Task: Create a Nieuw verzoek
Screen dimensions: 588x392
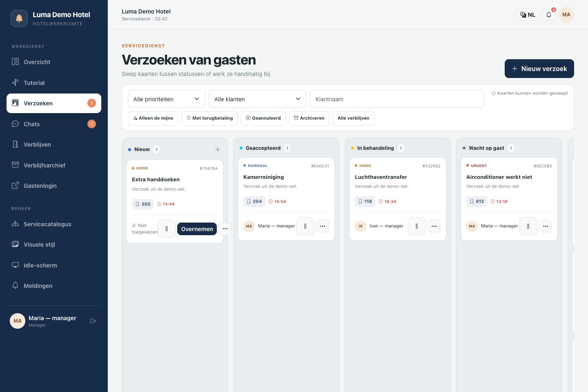Action: coord(539,69)
